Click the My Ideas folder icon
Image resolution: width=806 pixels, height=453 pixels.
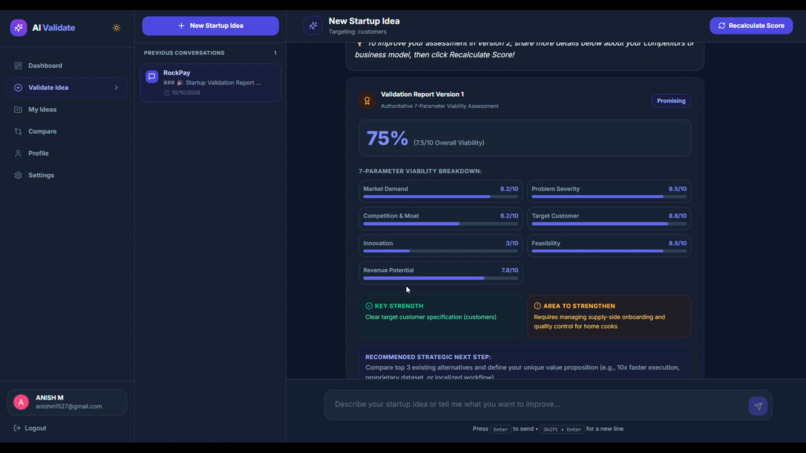point(18,110)
